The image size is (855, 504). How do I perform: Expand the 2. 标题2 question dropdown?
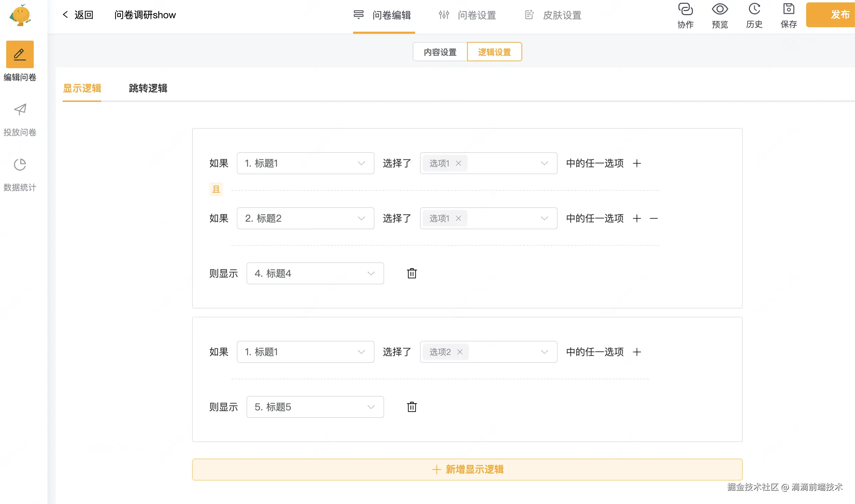305,218
